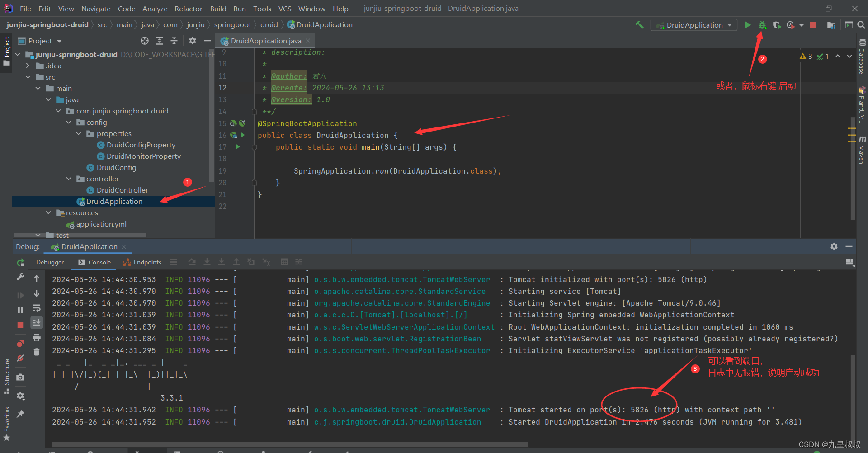
Task: Open Debug panel options gear
Action: click(834, 246)
